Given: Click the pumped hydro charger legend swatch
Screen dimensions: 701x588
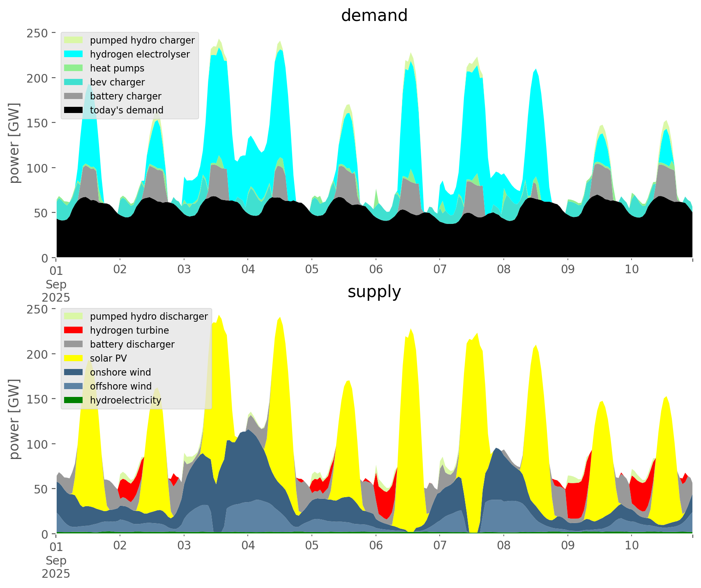Looking at the screenshot, I should click(74, 40).
